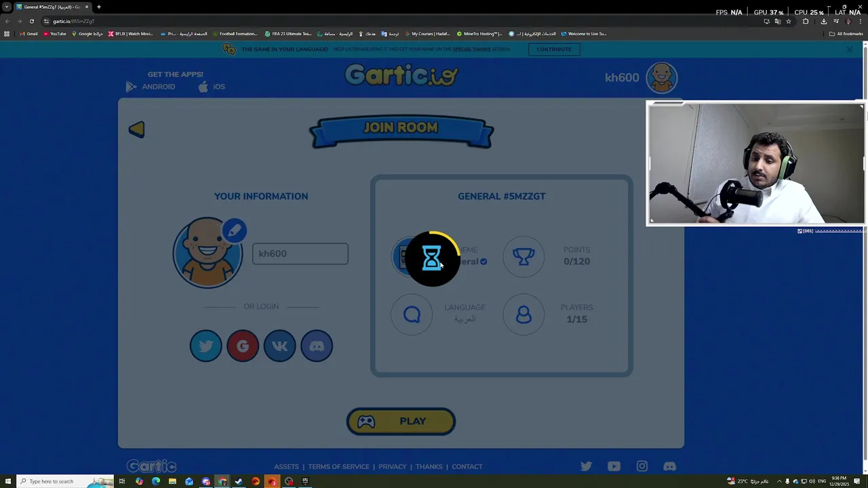Close the General #5mZZgT browser tab

click(x=86, y=7)
